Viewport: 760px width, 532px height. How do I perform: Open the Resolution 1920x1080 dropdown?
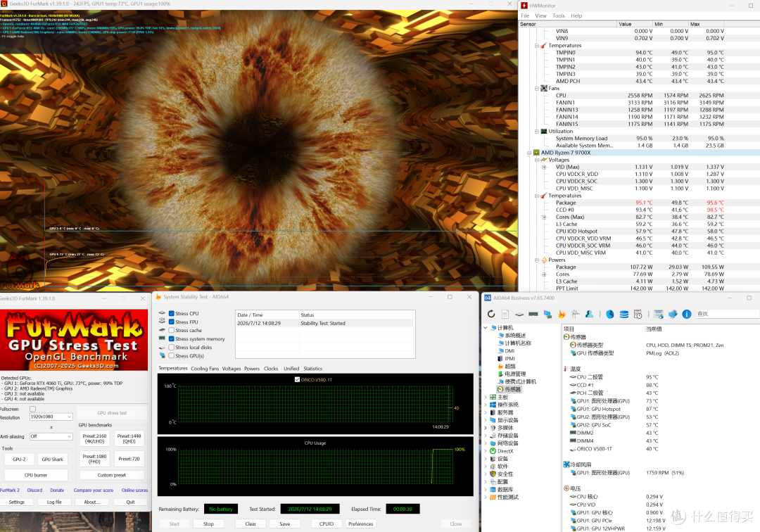51,417
